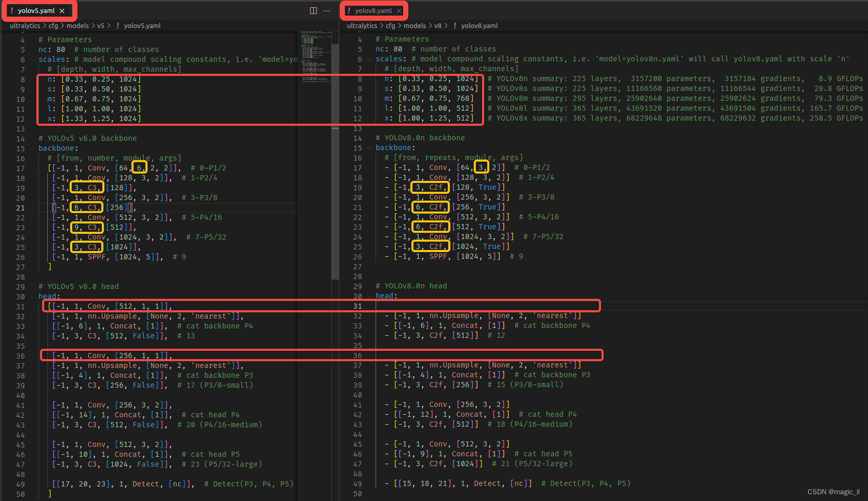Click '[-1, 1, Conv, [1024, 3, 2]]' in yolov5.yaml
Image resolution: width=868 pixels, height=501 pixels.
click(x=116, y=237)
